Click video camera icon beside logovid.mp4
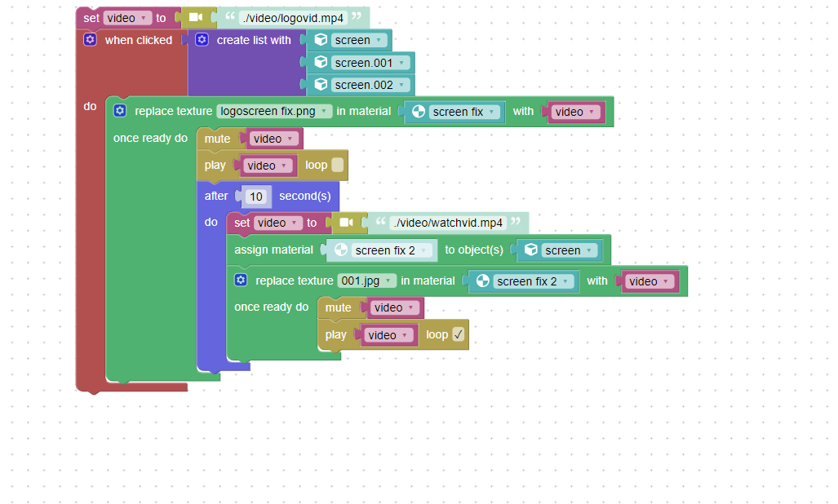Viewport: 838px width, 504px height. (x=196, y=17)
